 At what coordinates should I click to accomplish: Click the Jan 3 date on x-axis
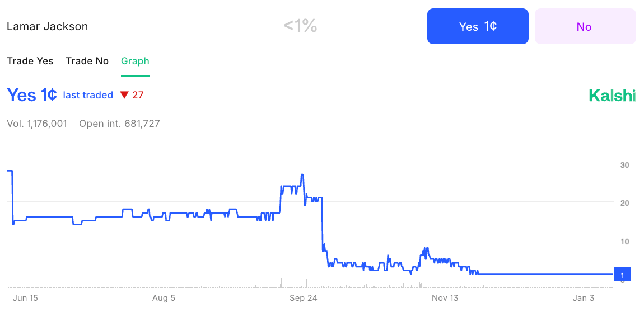(x=584, y=298)
